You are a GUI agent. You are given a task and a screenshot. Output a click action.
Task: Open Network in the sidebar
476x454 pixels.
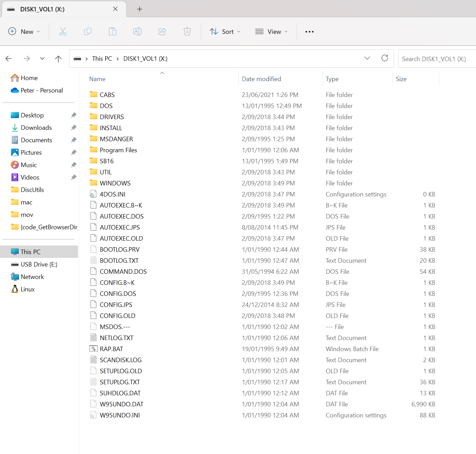click(x=32, y=277)
